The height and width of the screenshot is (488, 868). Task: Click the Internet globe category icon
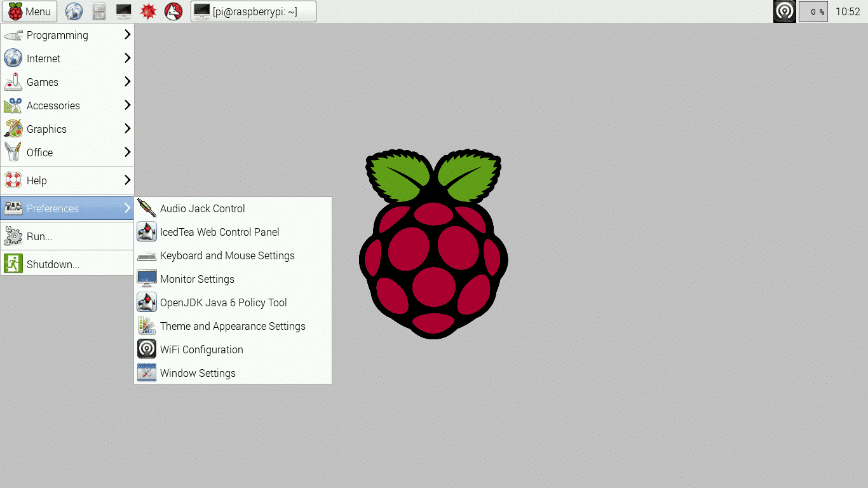13,58
